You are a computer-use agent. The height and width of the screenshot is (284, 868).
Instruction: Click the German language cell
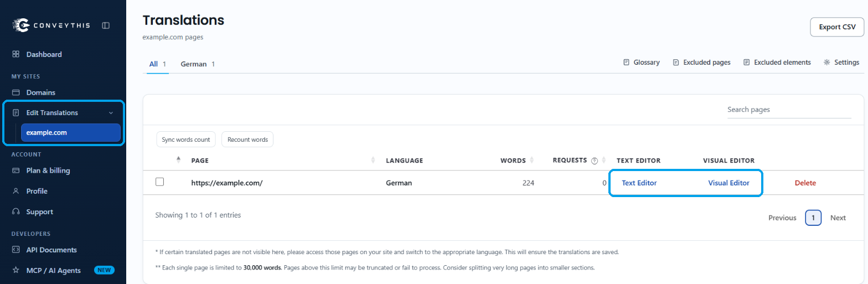(x=399, y=183)
